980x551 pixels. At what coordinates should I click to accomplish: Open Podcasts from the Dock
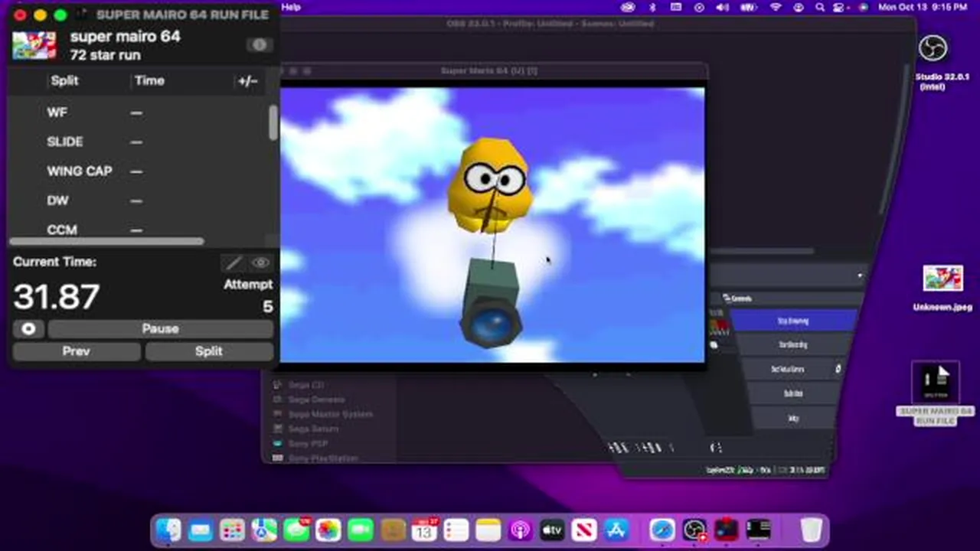pyautogui.click(x=521, y=530)
